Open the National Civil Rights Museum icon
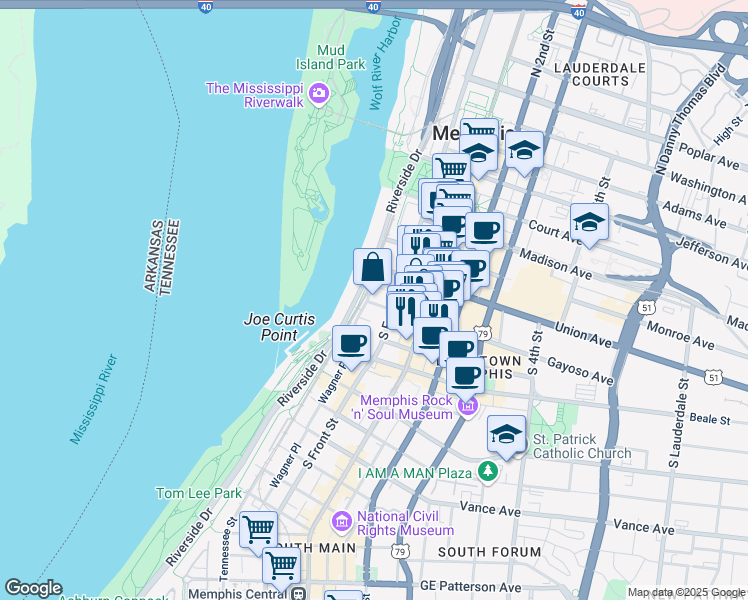Screen dimensions: 748x600 (341, 521)
